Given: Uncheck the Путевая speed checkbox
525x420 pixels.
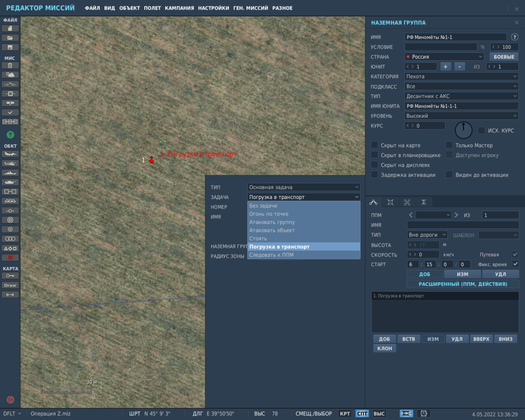Looking at the screenshot, I should pyautogui.click(x=516, y=254).
